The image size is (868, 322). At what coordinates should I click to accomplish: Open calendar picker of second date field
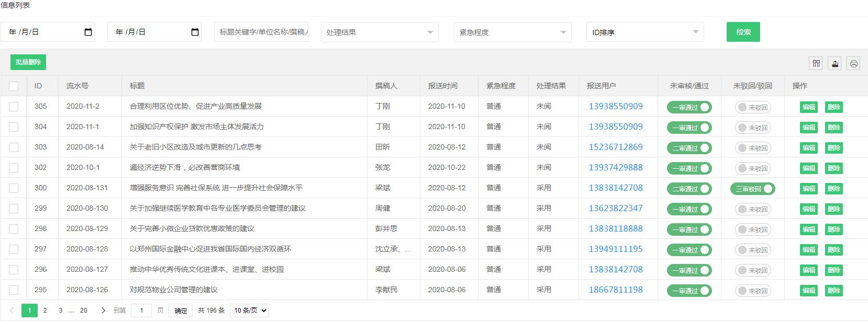195,32
